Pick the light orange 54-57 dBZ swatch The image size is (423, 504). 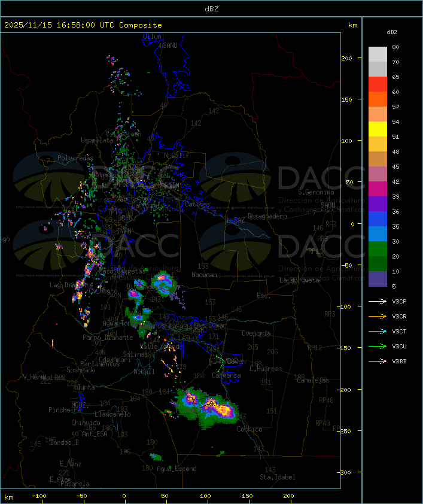click(x=378, y=114)
